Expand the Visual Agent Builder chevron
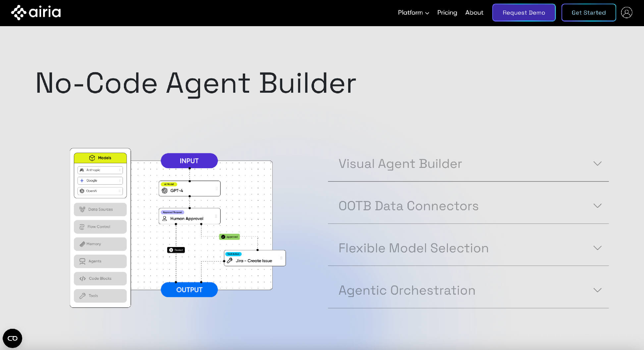 coord(597,164)
